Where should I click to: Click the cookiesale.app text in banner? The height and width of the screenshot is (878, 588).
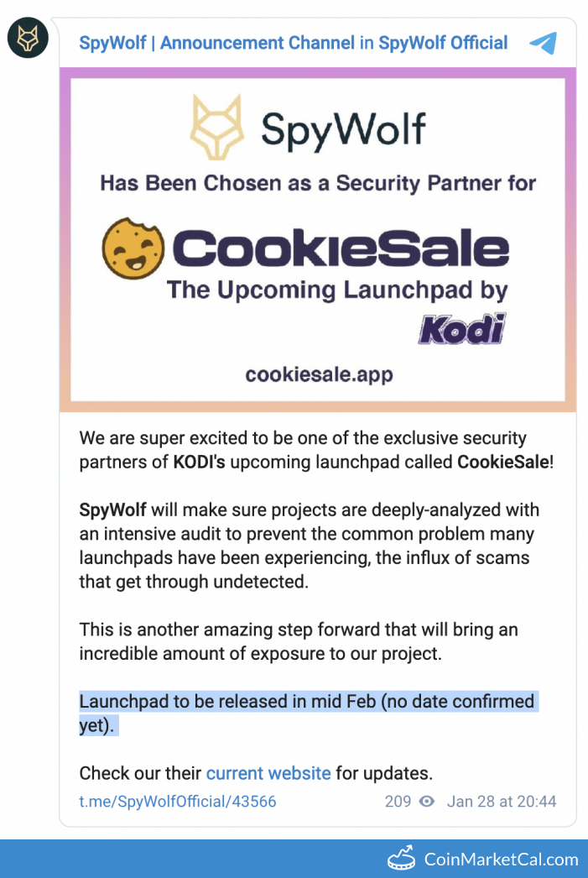tap(319, 374)
